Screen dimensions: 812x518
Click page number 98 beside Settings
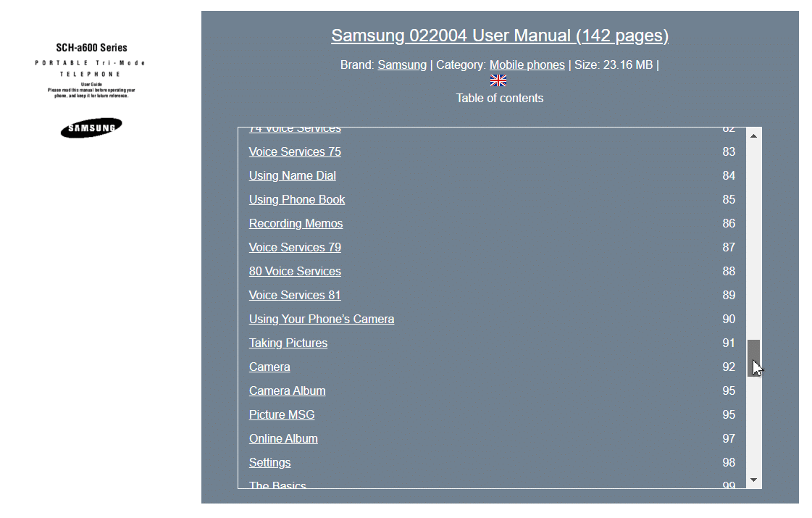click(729, 462)
